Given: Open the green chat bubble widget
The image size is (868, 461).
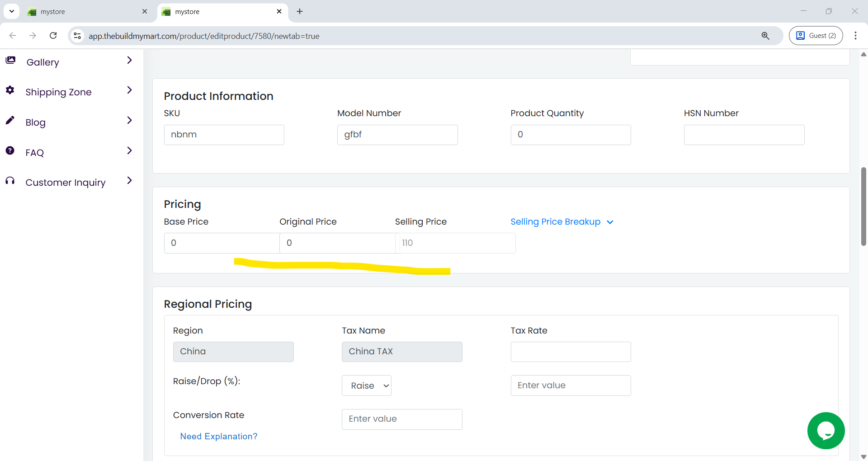Looking at the screenshot, I should [x=826, y=431].
